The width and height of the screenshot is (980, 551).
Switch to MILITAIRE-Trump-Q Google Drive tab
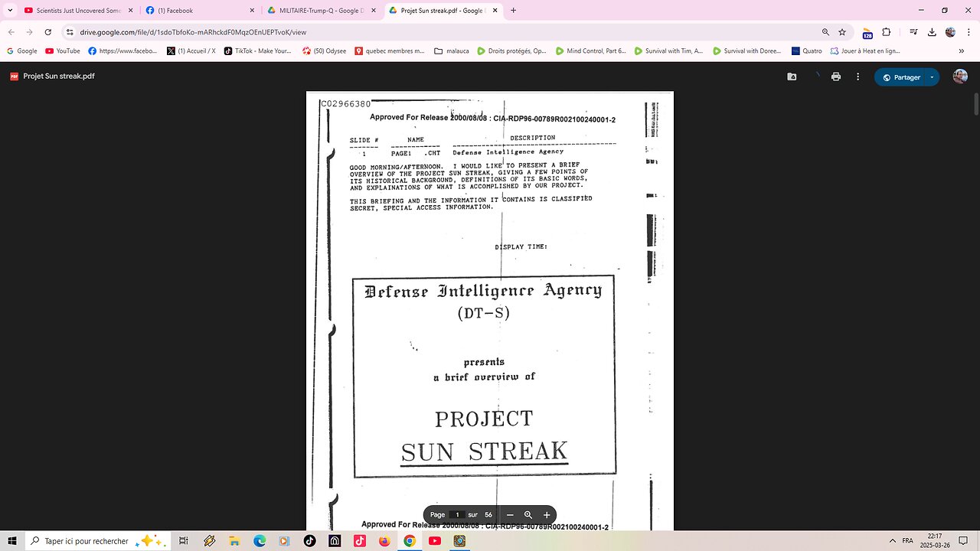point(322,11)
